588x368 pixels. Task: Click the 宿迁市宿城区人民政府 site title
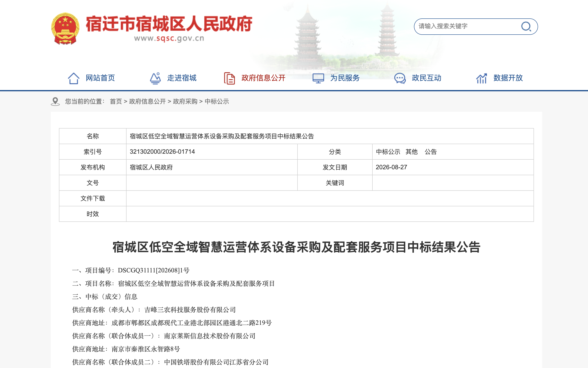[169, 24]
